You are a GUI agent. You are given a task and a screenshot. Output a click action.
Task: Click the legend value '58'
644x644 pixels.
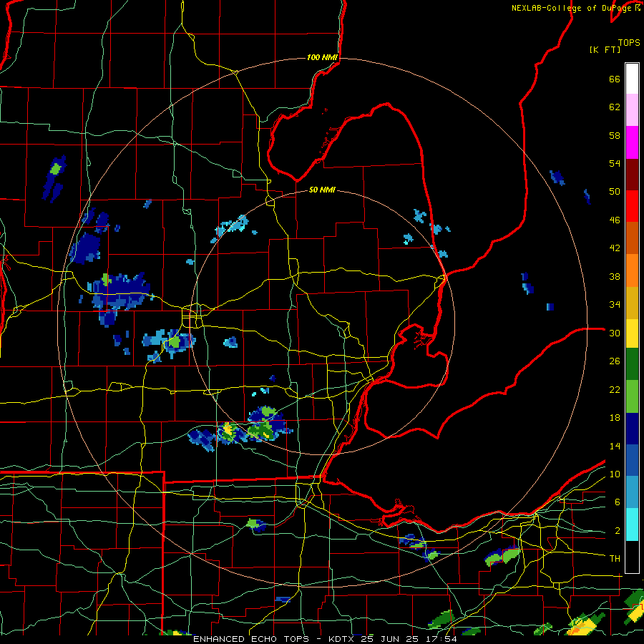[x=615, y=135]
